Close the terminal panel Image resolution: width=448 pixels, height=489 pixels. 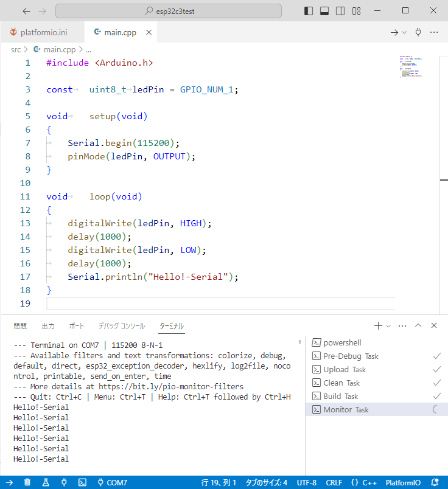434,325
